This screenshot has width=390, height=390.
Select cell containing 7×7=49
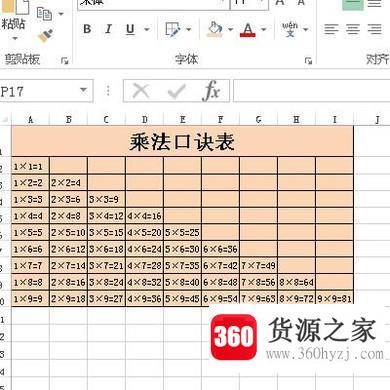coord(258,266)
